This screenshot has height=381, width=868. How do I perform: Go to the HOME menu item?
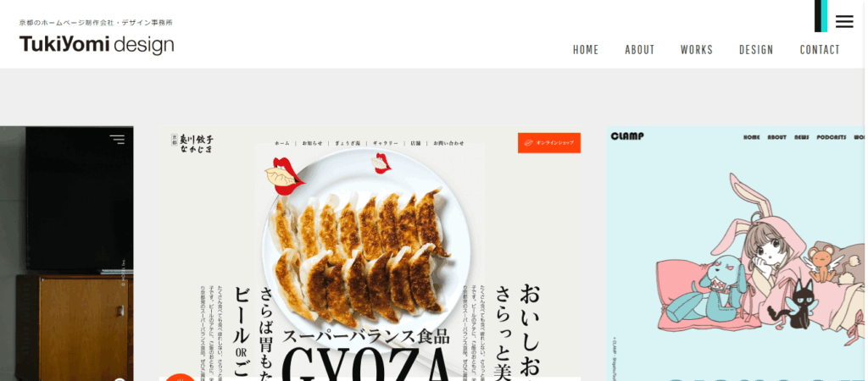pyautogui.click(x=586, y=50)
